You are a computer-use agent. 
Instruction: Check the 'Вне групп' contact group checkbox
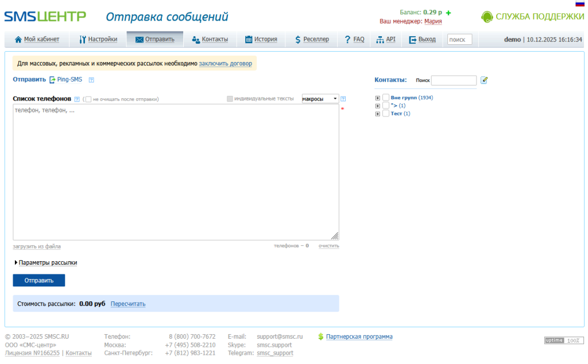pos(385,98)
